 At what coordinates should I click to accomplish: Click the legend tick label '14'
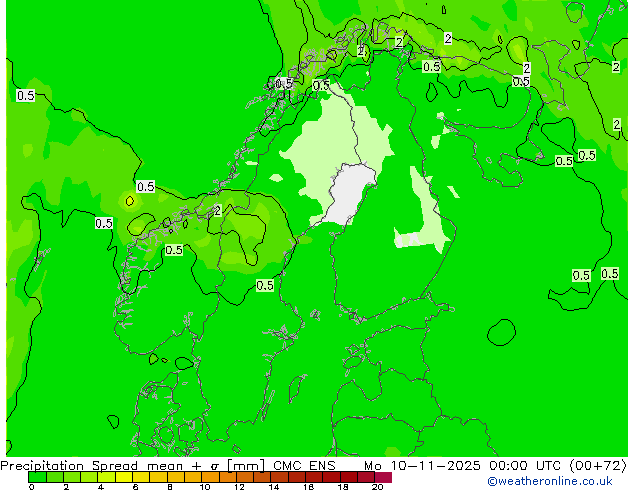(x=274, y=487)
